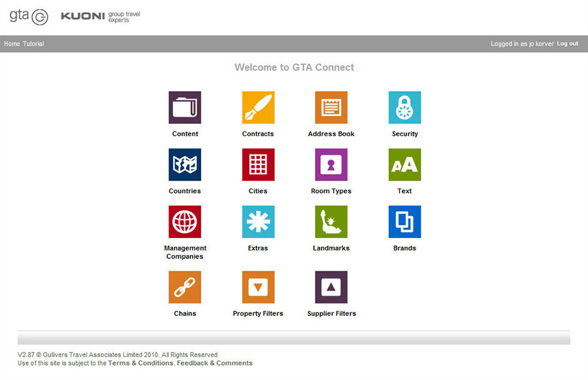Click the Address Book icon
The height and width of the screenshot is (380, 588).
click(x=331, y=108)
